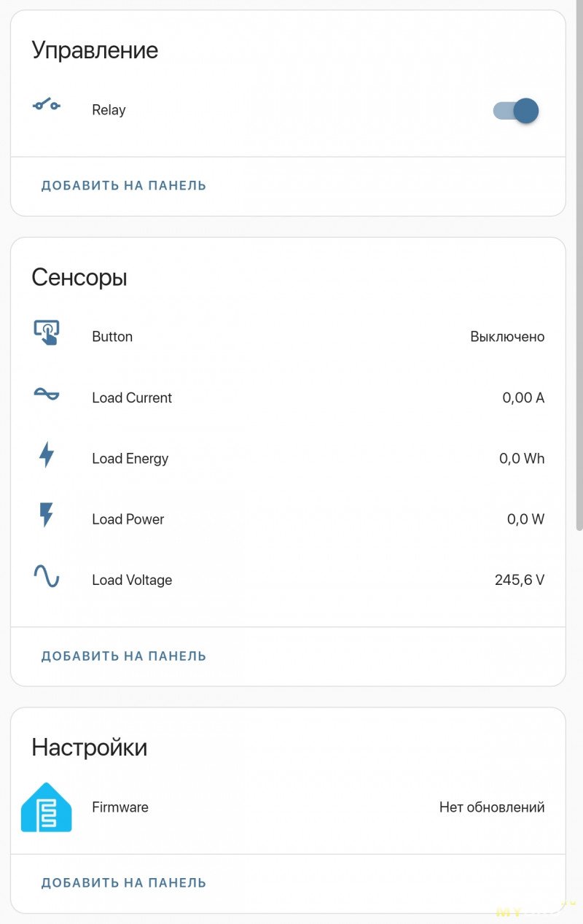Click the Load Energy lightning icon
This screenshot has width=583, height=924.
click(x=47, y=455)
